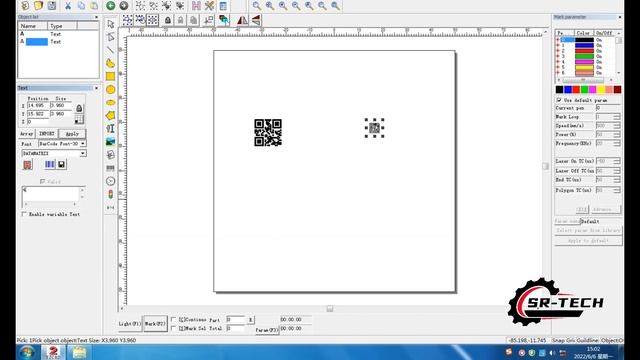This screenshot has height=360, width=640.
Task: Pick the blue swatch in the color palette
Action: click(568, 89)
